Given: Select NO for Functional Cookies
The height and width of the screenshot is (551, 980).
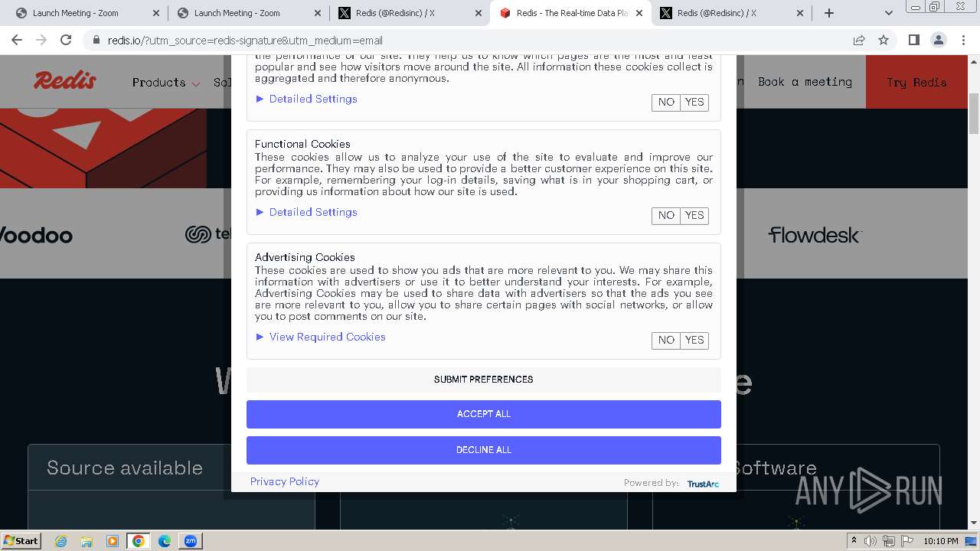Looking at the screenshot, I should (x=666, y=216).
